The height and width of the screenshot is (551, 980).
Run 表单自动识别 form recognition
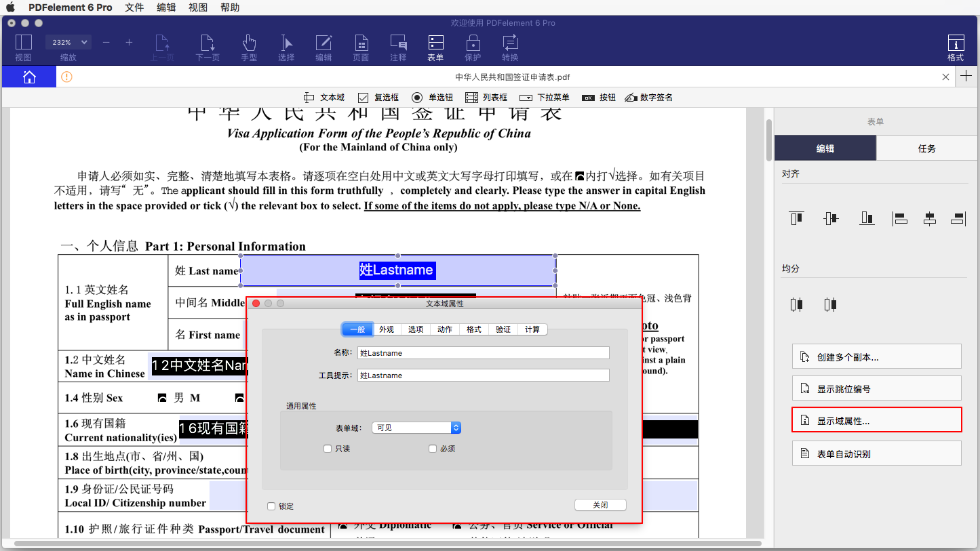[x=876, y=453]
